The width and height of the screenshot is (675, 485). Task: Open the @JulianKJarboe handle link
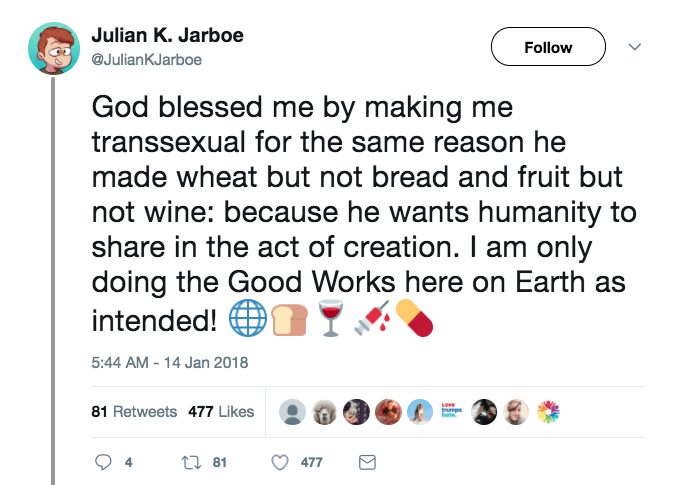(146, 59)
